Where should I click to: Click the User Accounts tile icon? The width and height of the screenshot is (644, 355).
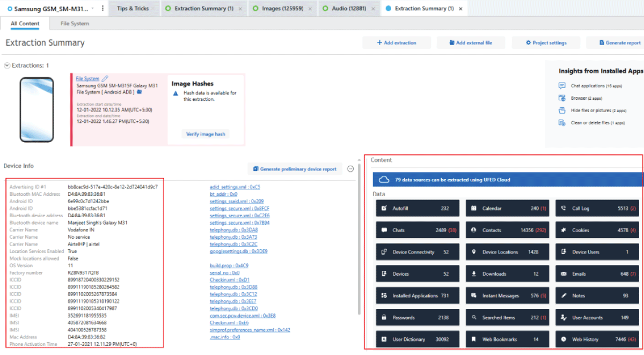[563, 317]
